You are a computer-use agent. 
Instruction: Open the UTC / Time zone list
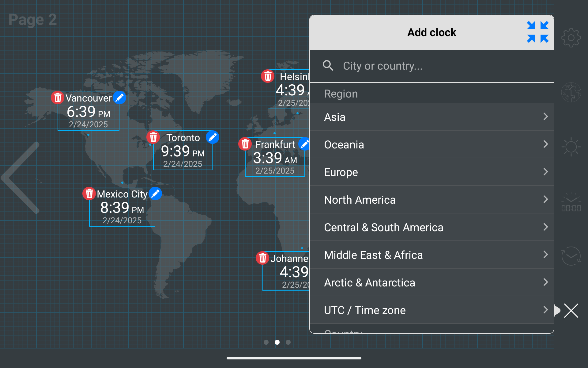point(432,310)
